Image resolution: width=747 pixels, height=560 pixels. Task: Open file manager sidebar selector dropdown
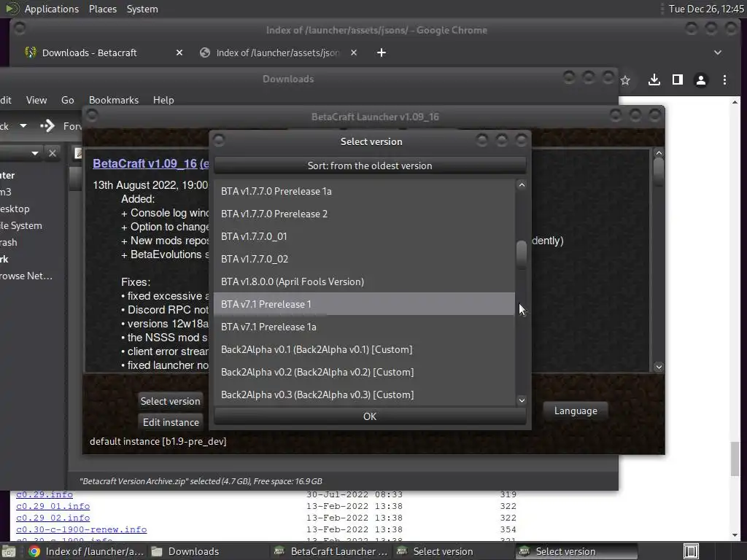35,153
